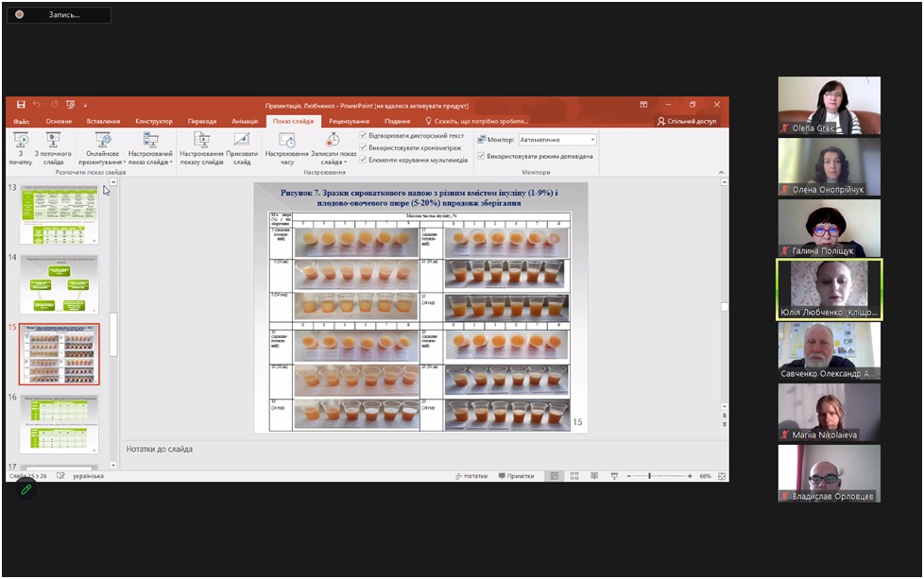Switch to the Вставлення tab
This screenshot has width=924, height=579.
[x=103, y=121]
